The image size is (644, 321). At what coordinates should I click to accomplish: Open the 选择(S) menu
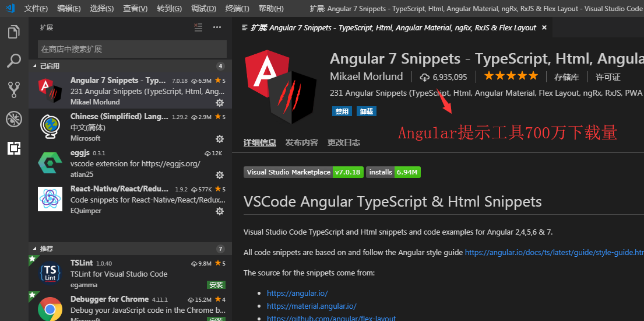102,8
